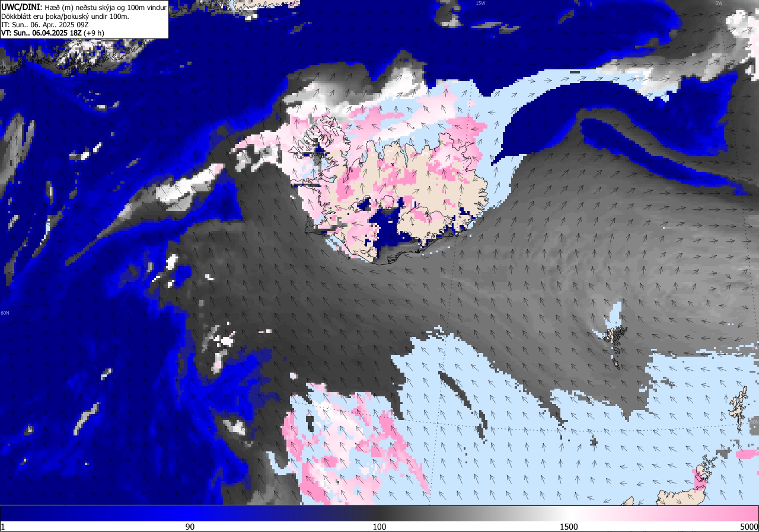The height and width of the screenshot is (532, 759).
Task: Click the '0W' longitude label
Action: click(719, 3)
